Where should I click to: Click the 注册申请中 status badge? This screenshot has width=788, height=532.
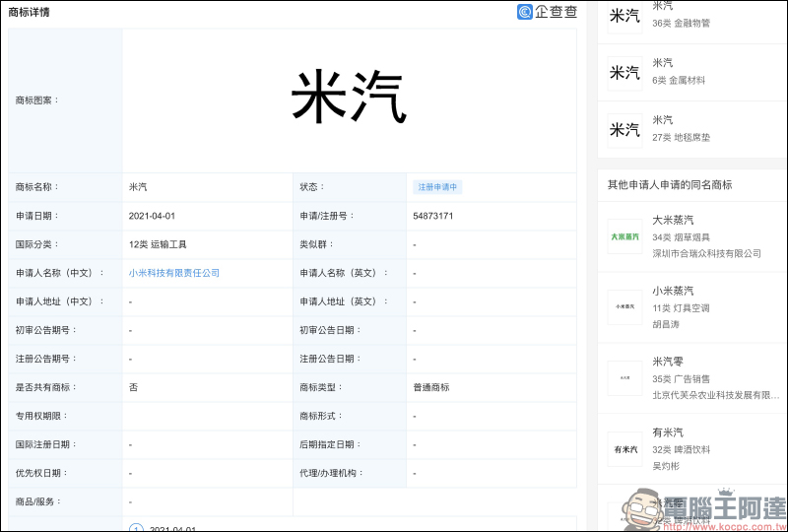[438, 187]
